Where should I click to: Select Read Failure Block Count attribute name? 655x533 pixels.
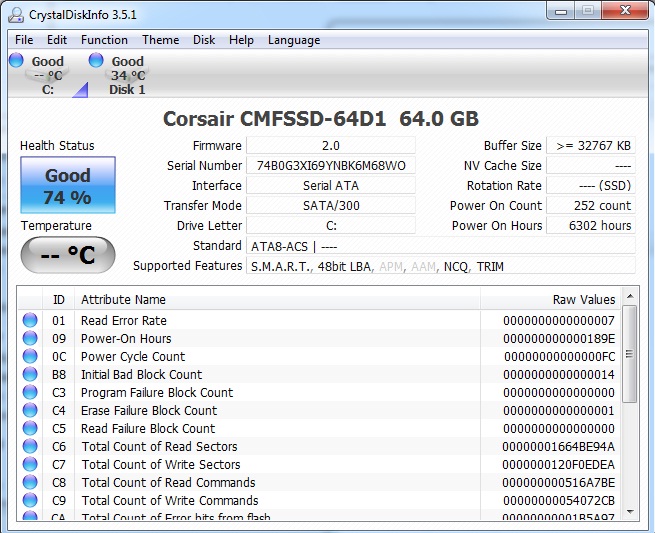148,428
